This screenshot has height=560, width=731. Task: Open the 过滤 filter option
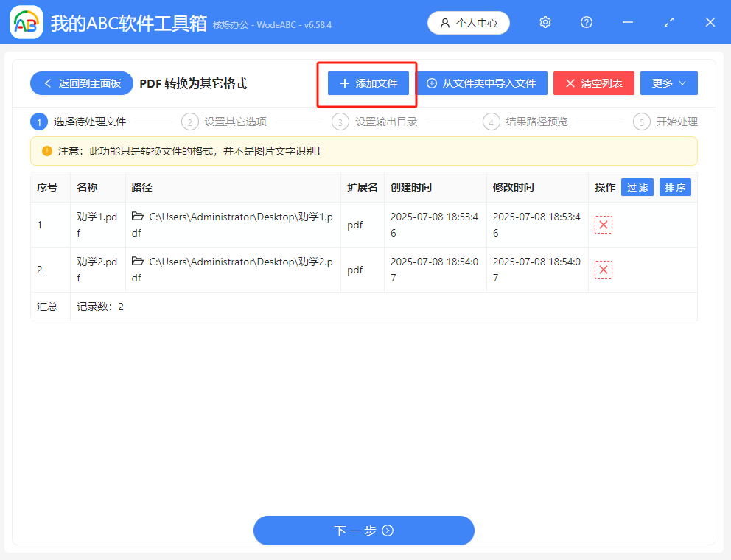[637, 187]
